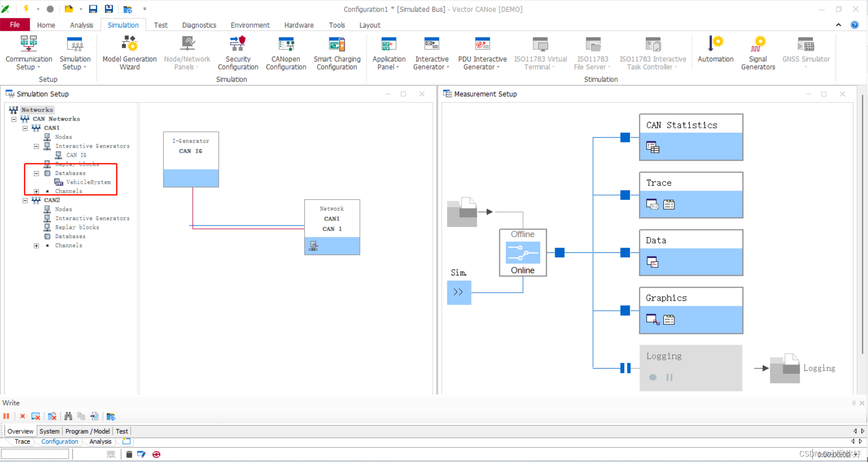Open CANopen Configuration

(286, 53)
